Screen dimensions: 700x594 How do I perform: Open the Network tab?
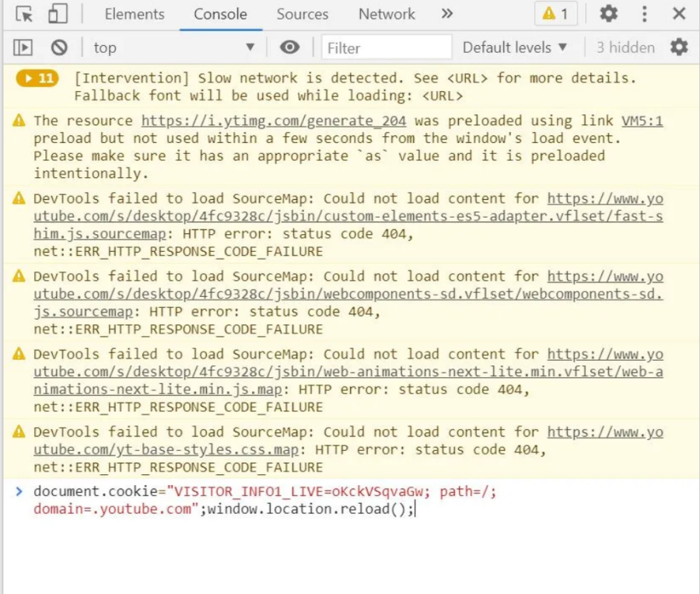(387, 14)
